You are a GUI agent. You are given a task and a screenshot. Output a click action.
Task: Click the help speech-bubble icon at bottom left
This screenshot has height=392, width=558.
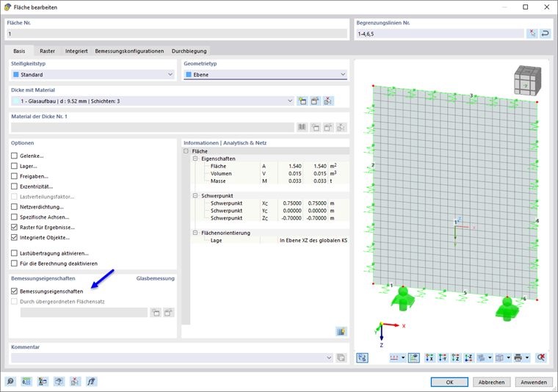pyautogui.click(x=10, y=382)
